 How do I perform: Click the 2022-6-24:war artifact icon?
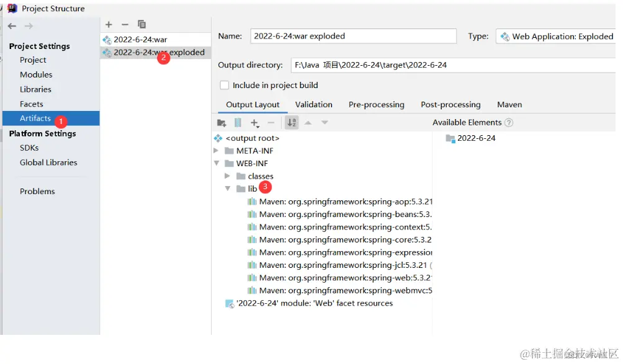[x=107, y=40]
